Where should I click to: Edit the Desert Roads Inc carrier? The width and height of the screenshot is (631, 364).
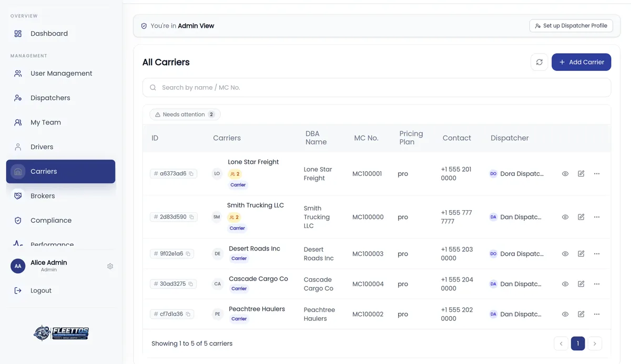pos(581,254)
